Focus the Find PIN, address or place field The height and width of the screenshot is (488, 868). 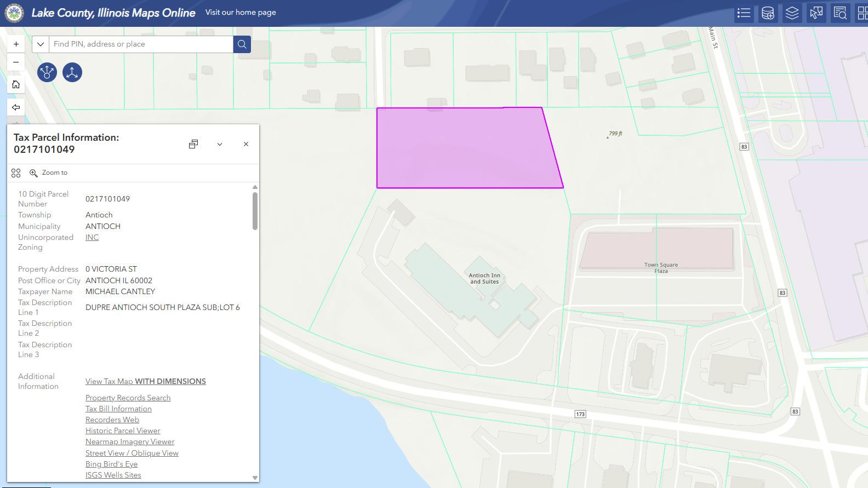tap(141, 44)
